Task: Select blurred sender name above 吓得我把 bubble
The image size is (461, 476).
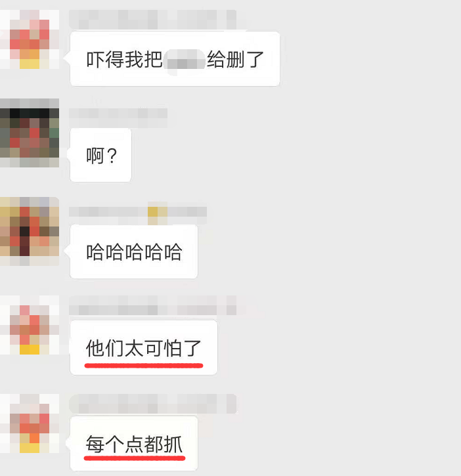Action: (153, 20)
